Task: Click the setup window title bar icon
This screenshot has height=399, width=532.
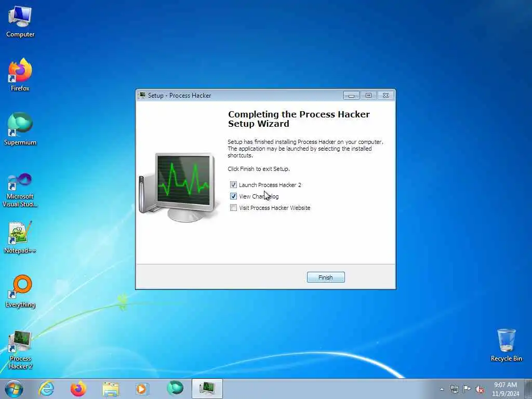Action: (142, 96)
